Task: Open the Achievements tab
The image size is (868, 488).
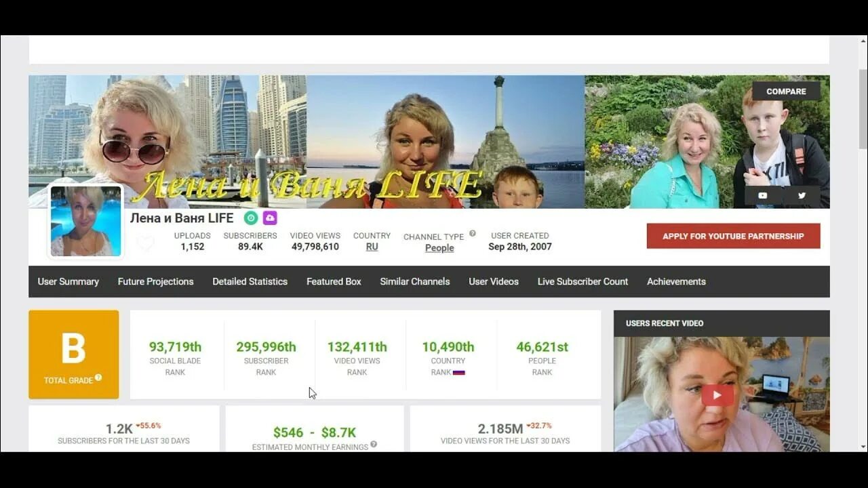Action: (676, 281)
